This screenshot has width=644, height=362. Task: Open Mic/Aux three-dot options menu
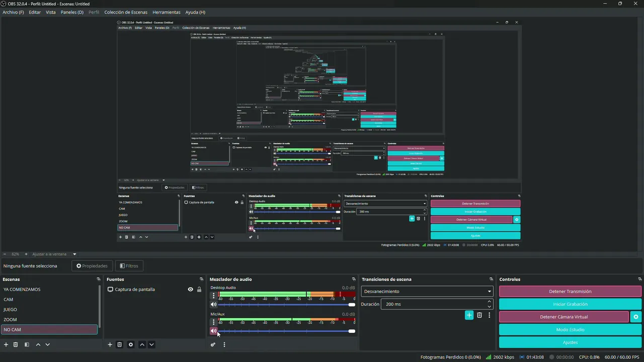coord(214,322)
